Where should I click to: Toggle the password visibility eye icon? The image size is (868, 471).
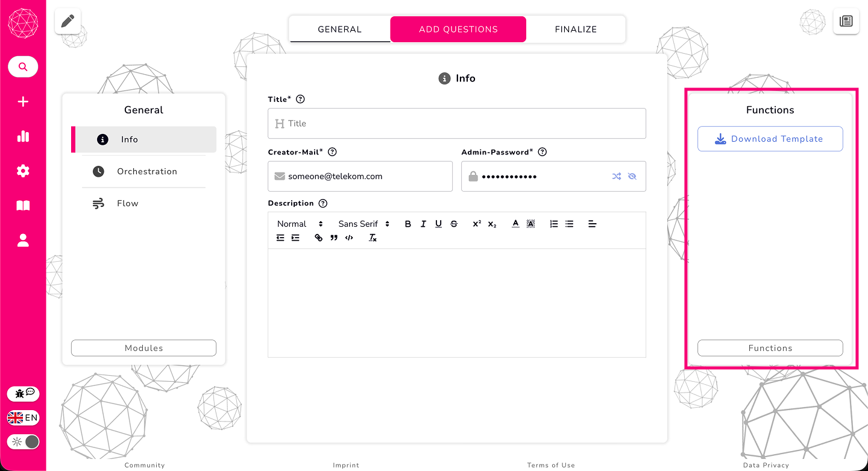(633, 176)
